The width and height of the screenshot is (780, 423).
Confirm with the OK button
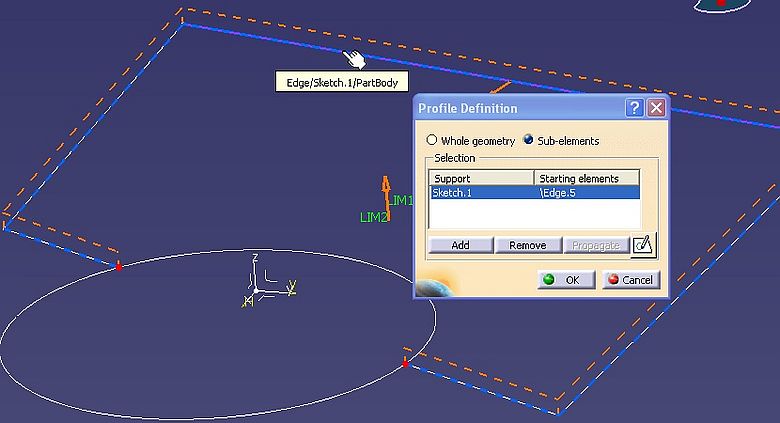(563, 280)
